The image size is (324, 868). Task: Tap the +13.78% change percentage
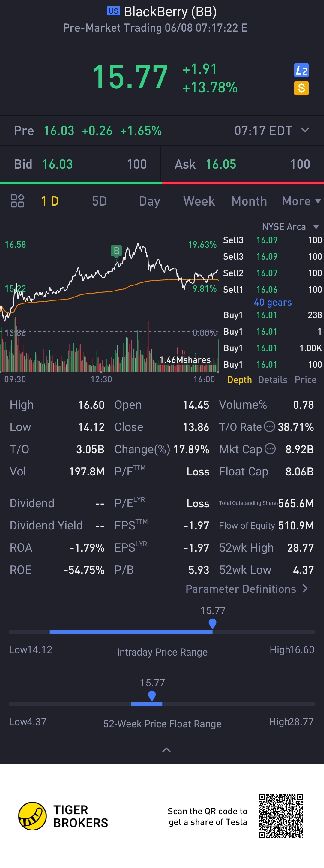pos(210,88)
